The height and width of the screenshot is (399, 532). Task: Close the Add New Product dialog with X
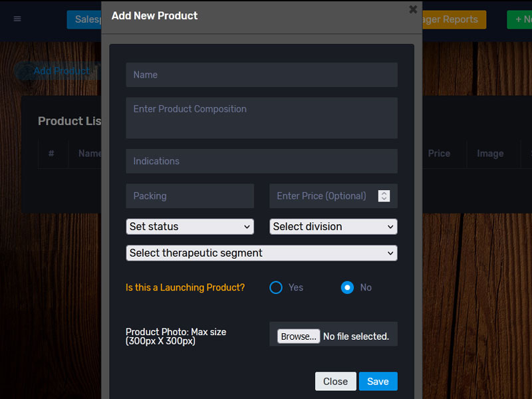[x=413, y=9]
